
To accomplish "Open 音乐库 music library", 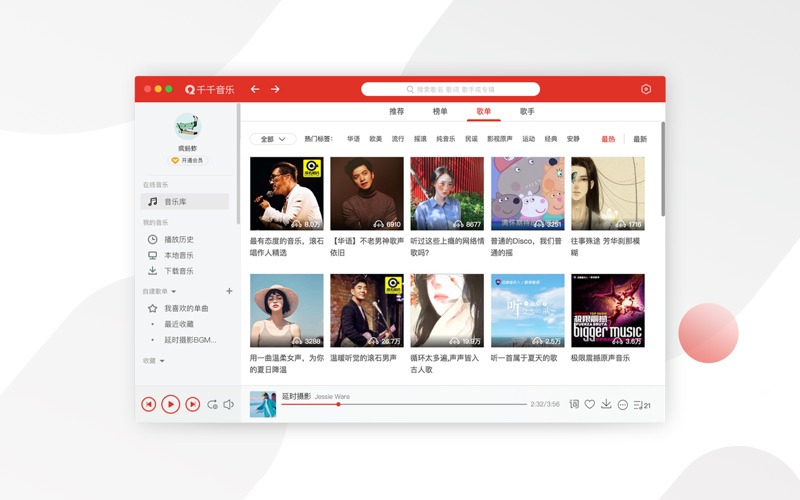I will tap(184, 202).
